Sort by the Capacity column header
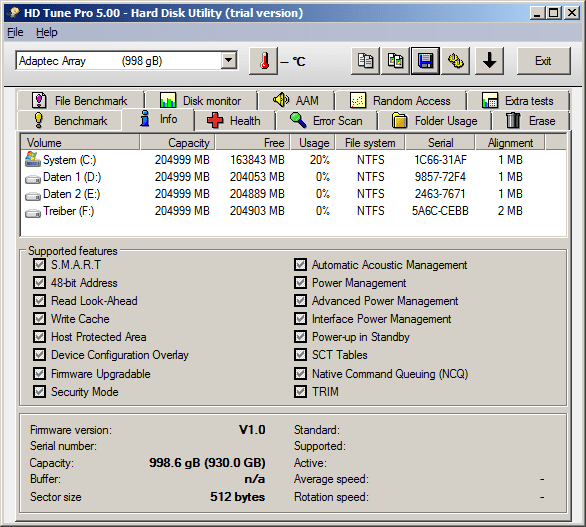The height and width of the screenshot is (527, 586). (x=178, y=143)
